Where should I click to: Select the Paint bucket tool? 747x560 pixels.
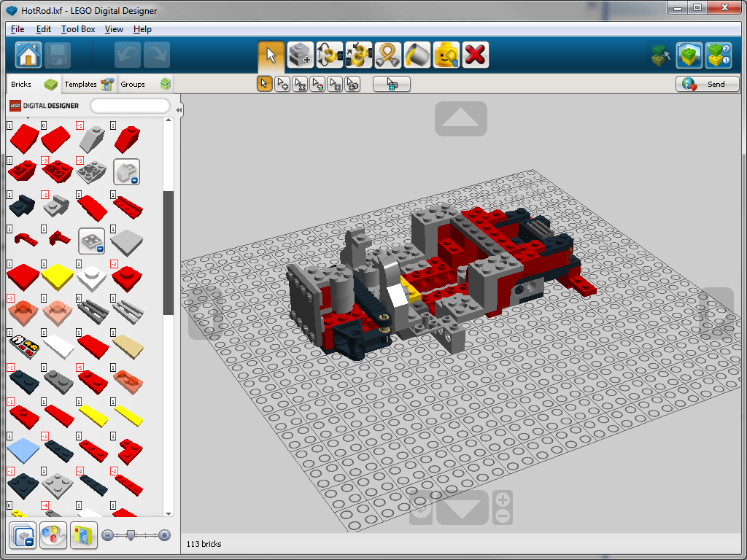click(x=417, y=55)
